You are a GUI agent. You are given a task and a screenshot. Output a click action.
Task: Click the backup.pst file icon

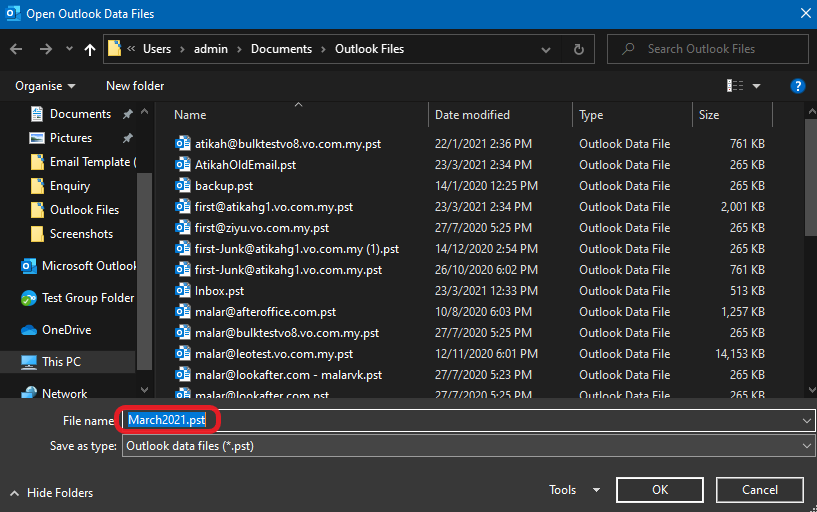183,186
